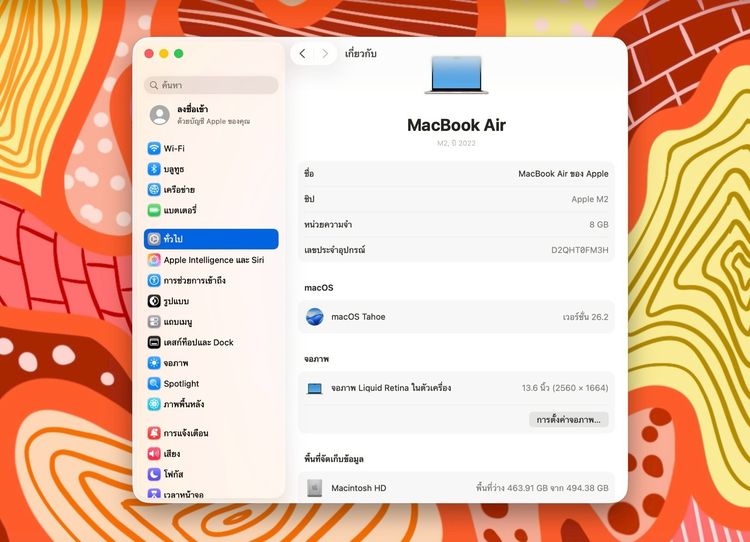Screen dimensions: 750x542
Task: Click the MacBook Air title heading
Action: [456, 125]
